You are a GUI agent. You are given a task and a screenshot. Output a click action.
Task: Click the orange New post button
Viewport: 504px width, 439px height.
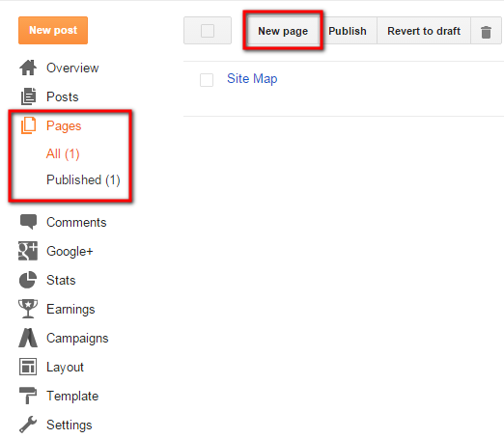(x=53, y=30)
